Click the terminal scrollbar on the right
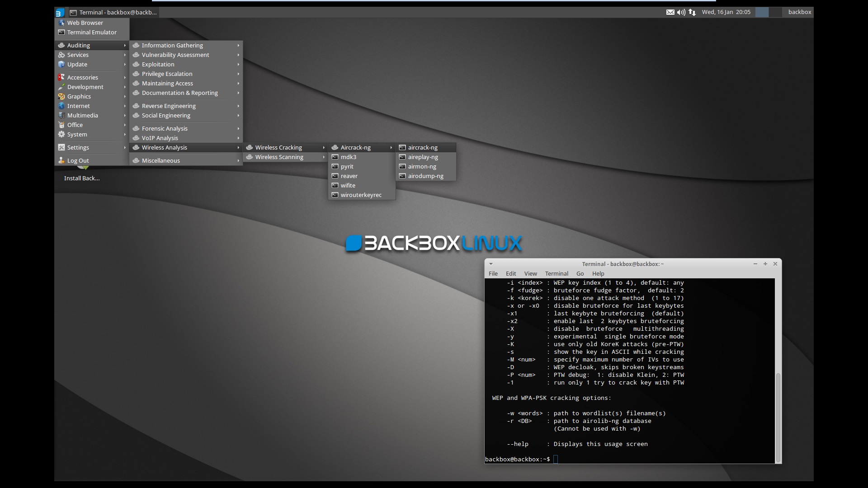 (x=778, y=416)
